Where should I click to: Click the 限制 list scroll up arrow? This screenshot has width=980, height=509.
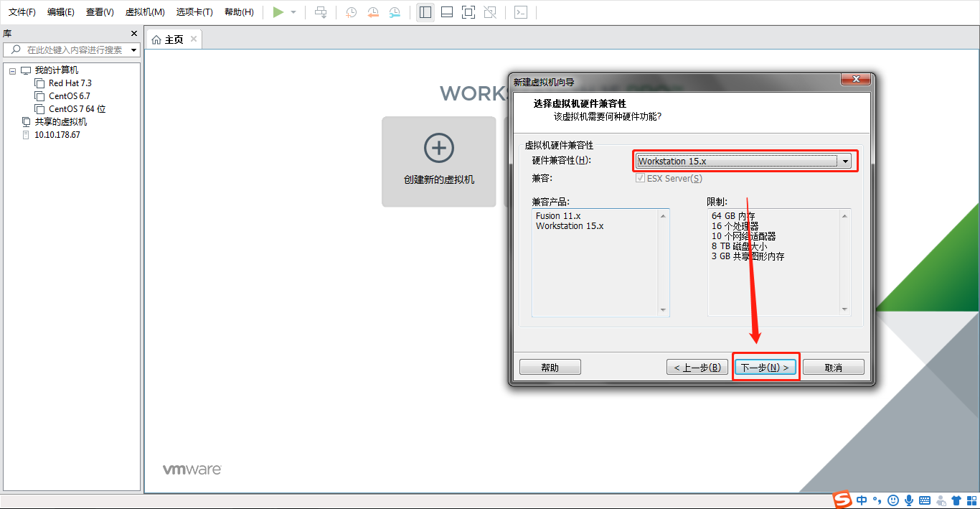click(845, 216)
